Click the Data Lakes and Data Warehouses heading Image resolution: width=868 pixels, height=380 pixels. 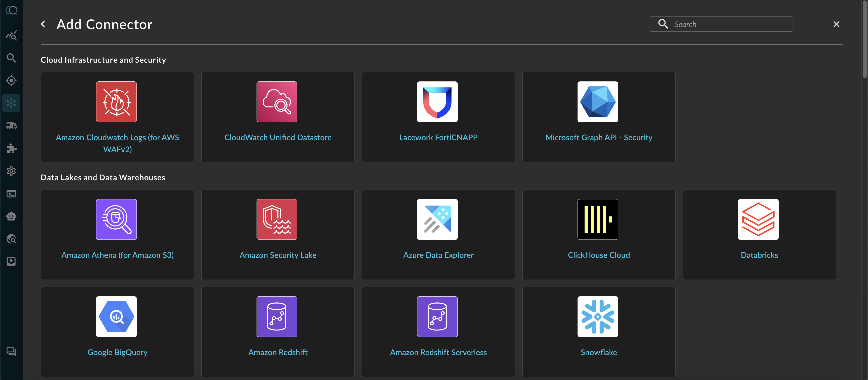(x=103, y=177)
